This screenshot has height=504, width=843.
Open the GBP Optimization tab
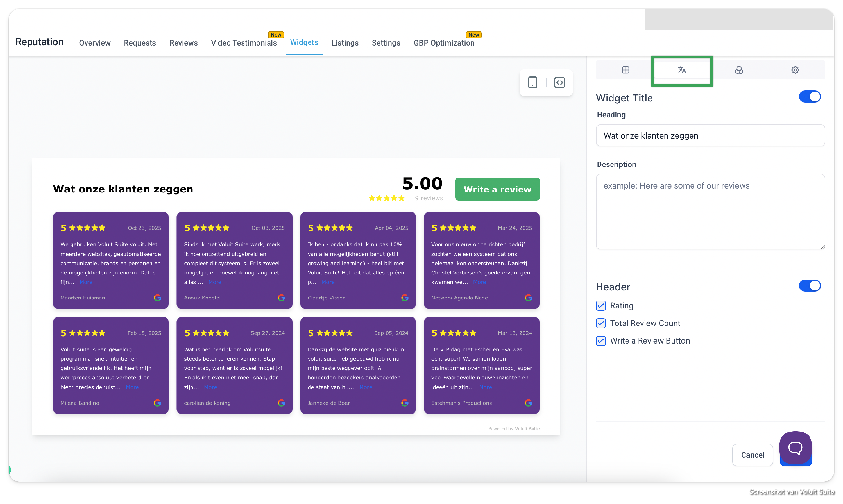pos(444,43)
